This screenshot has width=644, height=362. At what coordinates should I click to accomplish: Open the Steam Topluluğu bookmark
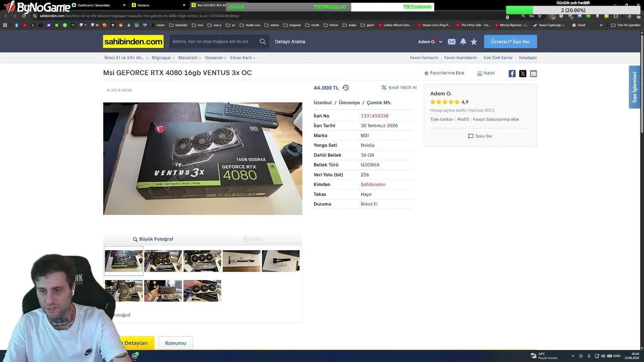click(x=548, y=25)
